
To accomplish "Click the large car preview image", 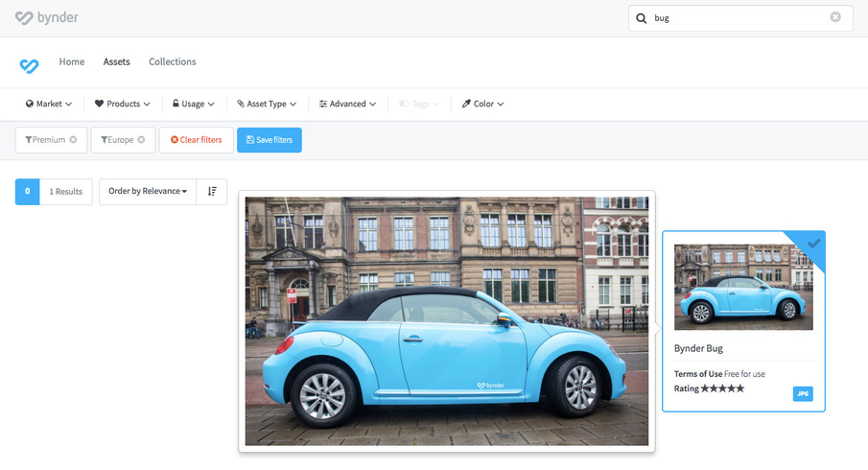I will (447, 321).
